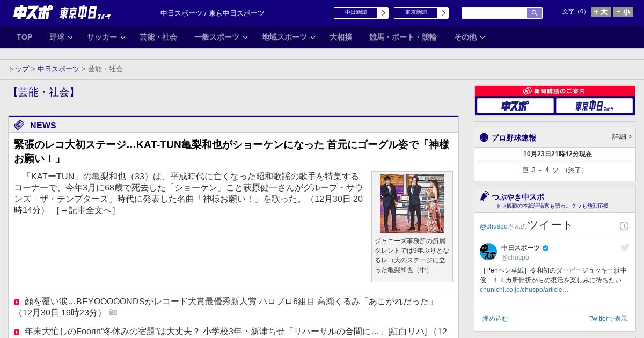
Task: Open the 東京新聞 link button
Action: (416, 13)
